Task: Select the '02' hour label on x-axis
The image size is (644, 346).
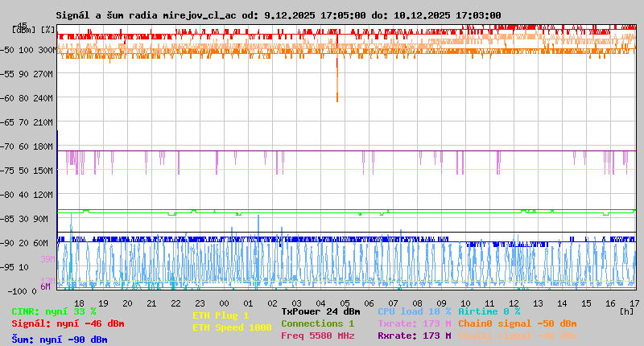Action: (272, 303)
